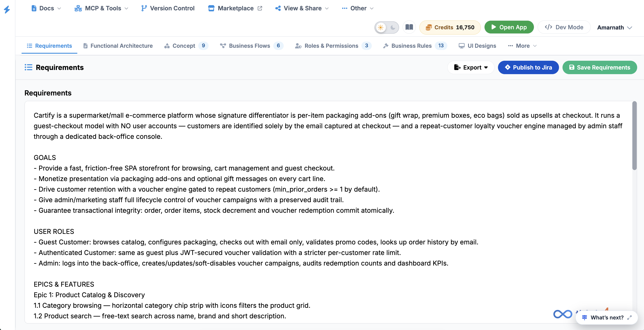Click the Docs file icon
Screen dimensions: 644x330
[x=34, y=8]
